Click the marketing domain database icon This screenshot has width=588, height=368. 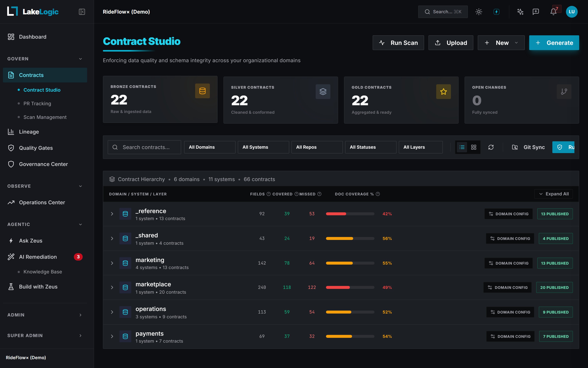pos(125,263)
